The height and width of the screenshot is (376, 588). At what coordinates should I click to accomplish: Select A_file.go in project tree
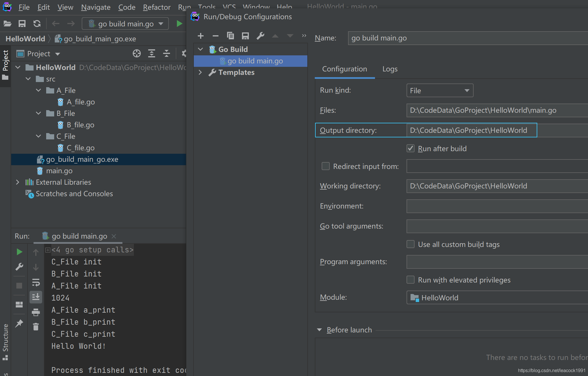(80, 102)
